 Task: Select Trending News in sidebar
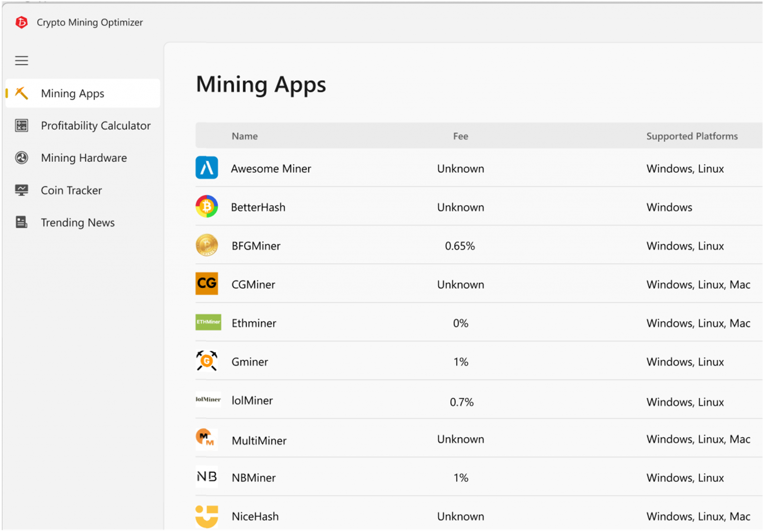77,223
